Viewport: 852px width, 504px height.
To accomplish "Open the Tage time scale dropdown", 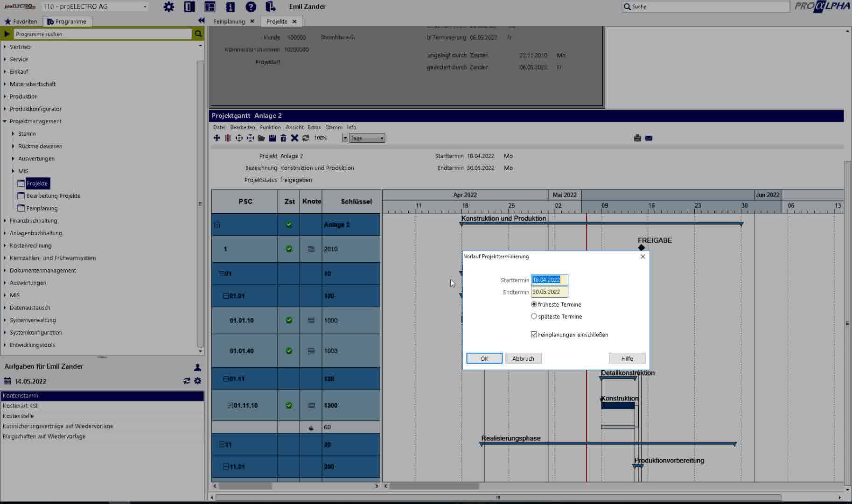I will 382,138.
